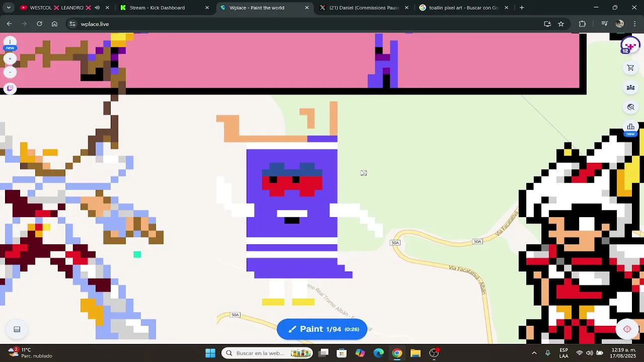The image size is (644, 362).
Task: Toggle the map layer icon at bottom left
Action: (x=17, y=329)
